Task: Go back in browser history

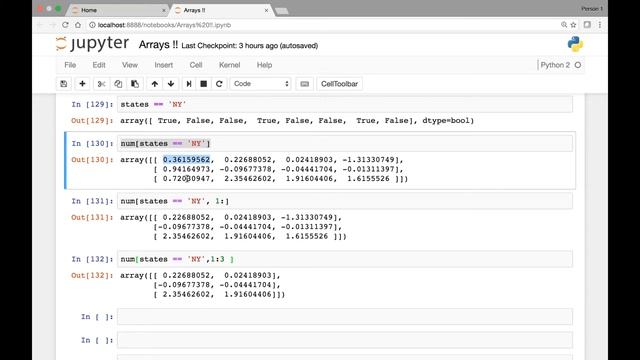Action: pos(40,25)
